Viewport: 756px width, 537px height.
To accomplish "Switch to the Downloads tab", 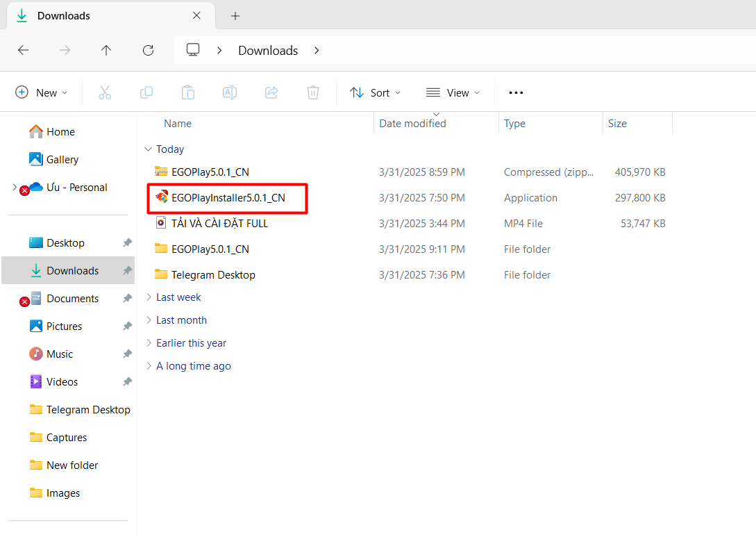I will pyautogui.click(x=111, y=15).
